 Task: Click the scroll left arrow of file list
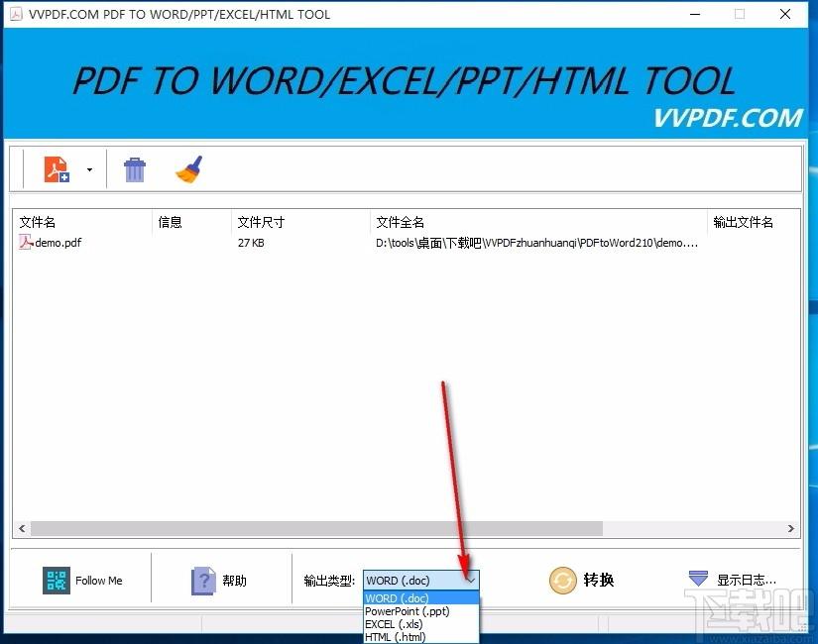(x=22, y=528)
